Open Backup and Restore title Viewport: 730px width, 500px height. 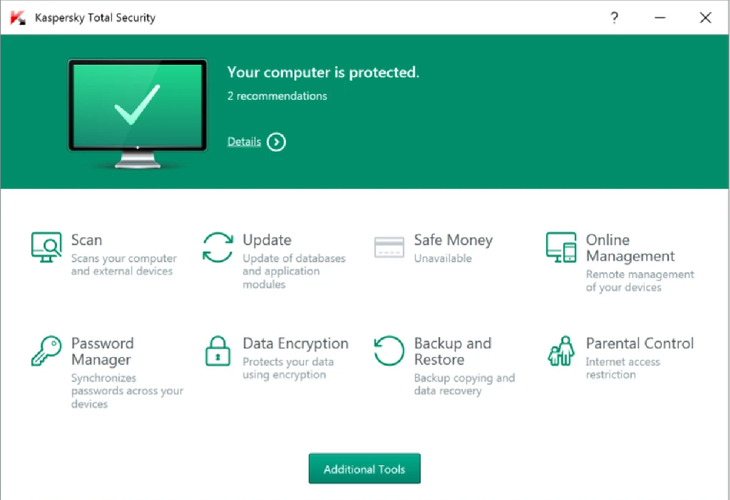tap(453, 351)
